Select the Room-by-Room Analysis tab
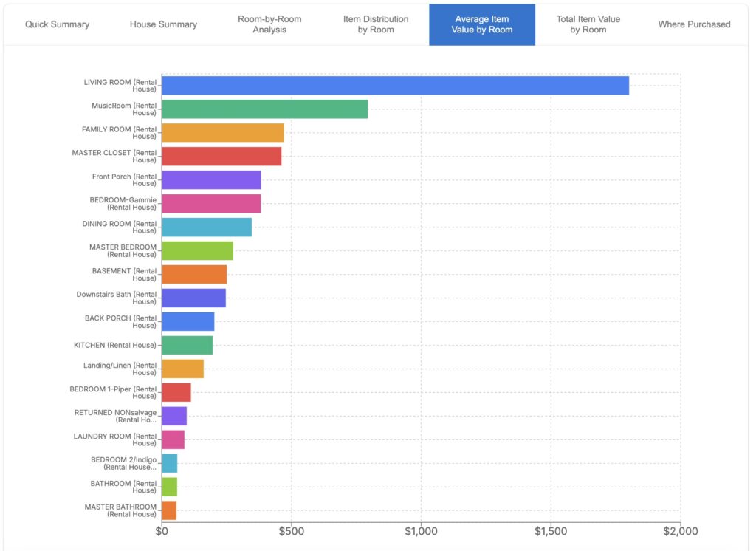The image size is (756, 551). [x=269, y=24]
